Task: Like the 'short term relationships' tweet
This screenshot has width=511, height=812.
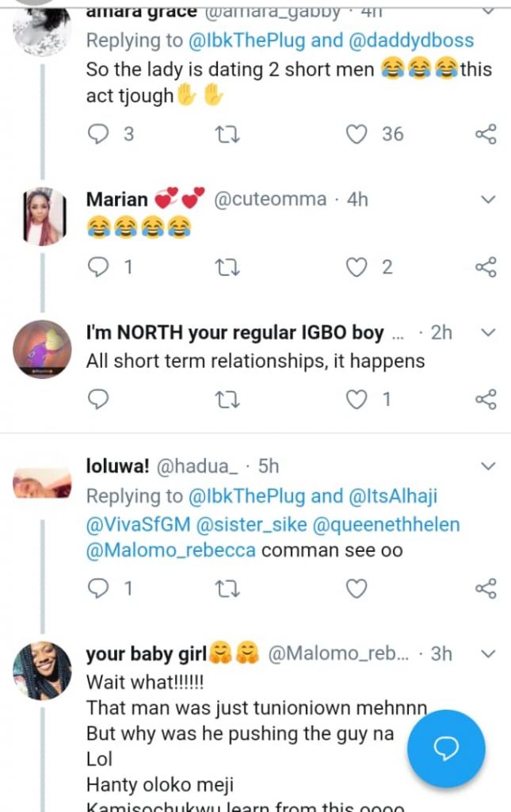Action: coord(357,400)
